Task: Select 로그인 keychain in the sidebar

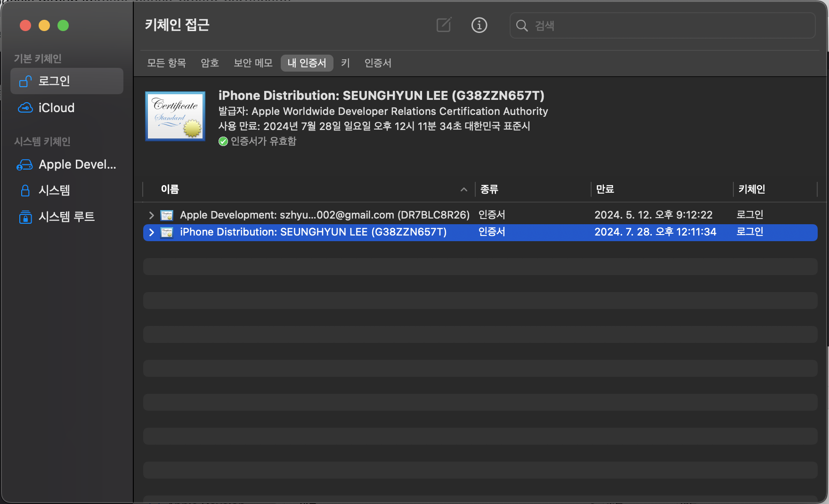Action: coord(67,81)
